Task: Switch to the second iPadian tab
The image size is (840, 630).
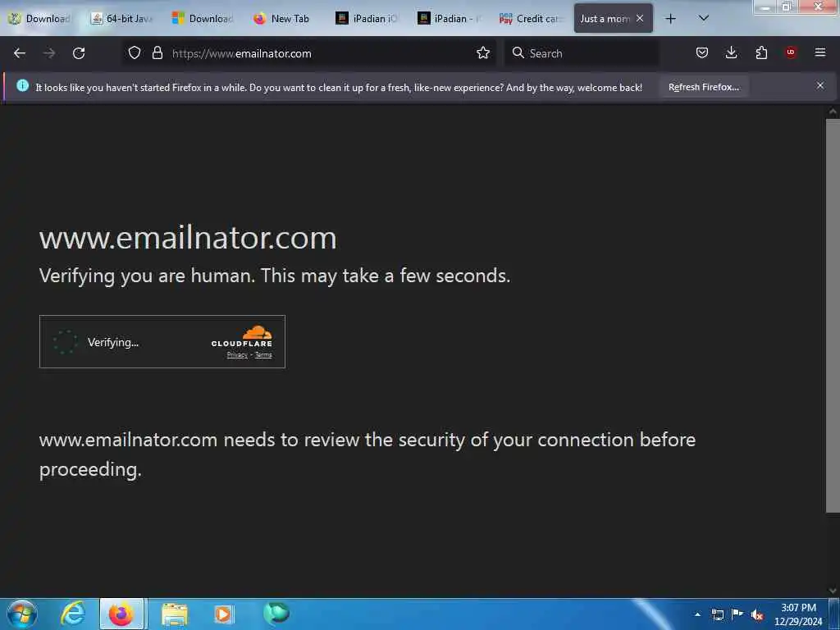Action: (449, 19)
